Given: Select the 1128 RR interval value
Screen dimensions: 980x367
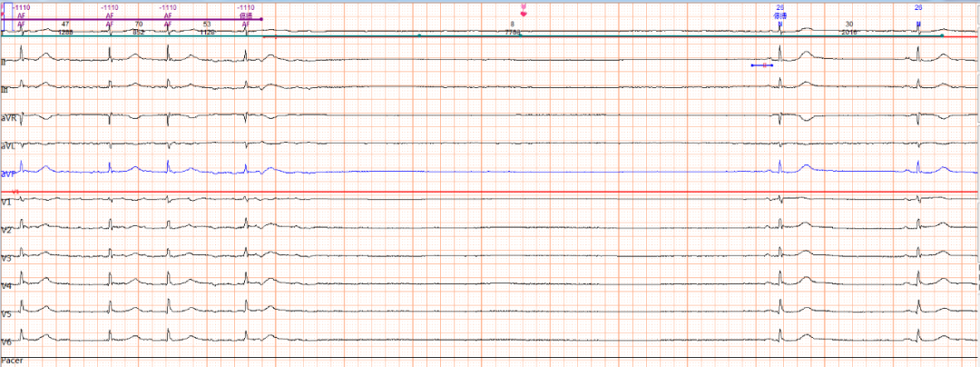Looking at the screenshot, I should (207, 31).
